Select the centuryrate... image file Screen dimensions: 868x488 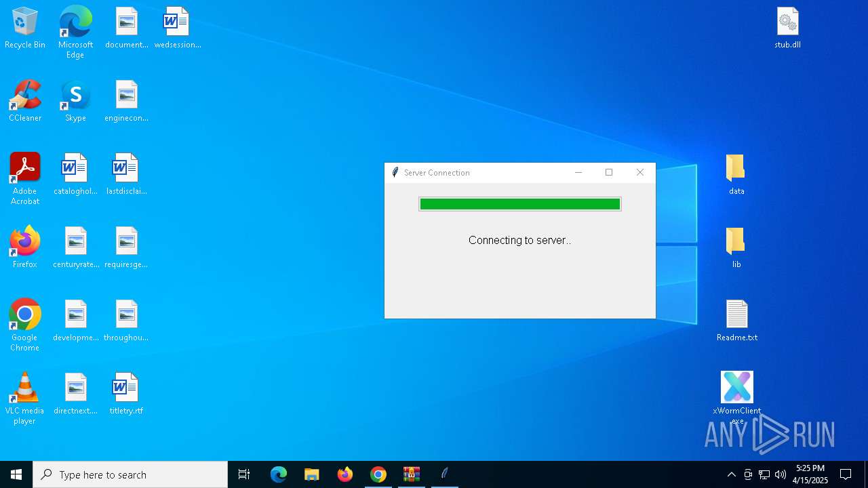[x=75, y=247]
